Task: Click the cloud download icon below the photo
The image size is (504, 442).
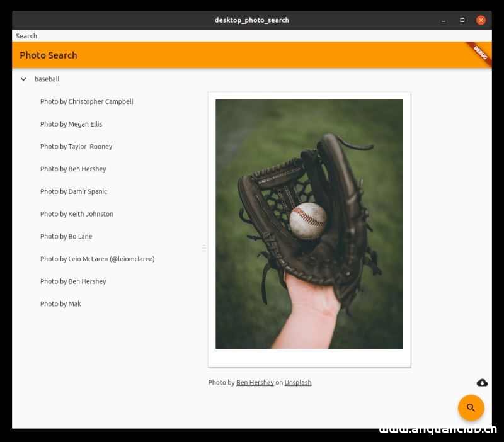Action: click(481, 382)
